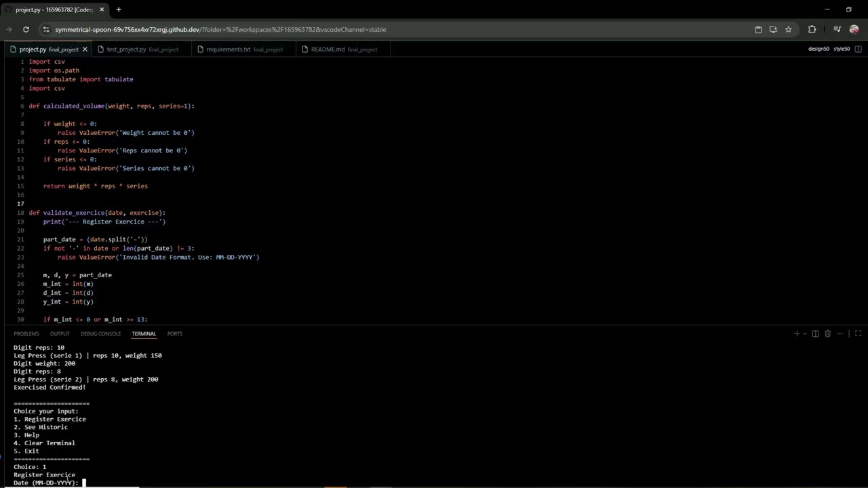Click 'Invalid Date Format' ValueError line
The image size is (868, 488).
pyautogui.click(x=158, y=258)
